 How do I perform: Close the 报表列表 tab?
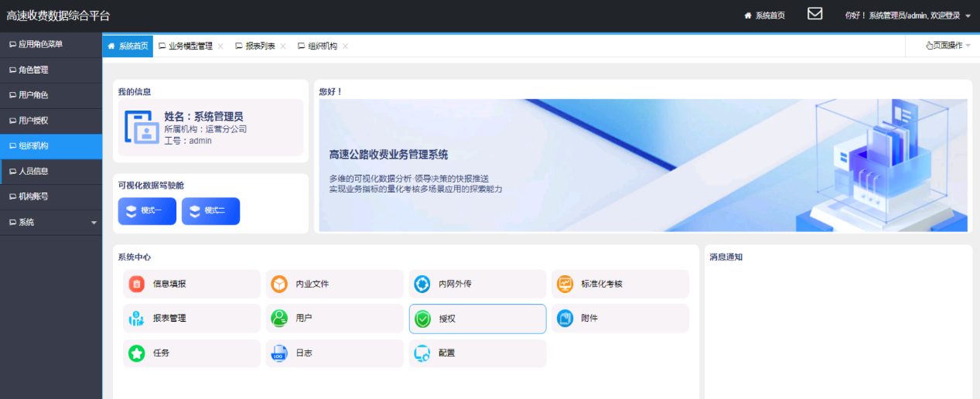283,46
